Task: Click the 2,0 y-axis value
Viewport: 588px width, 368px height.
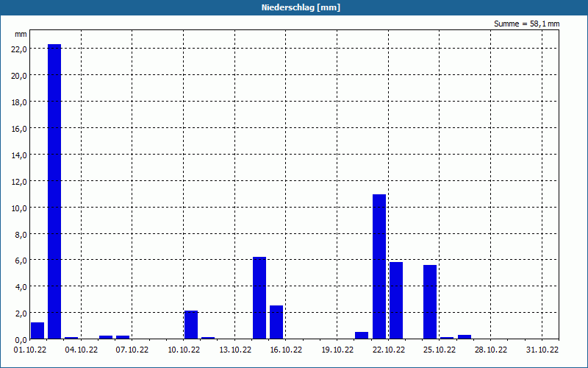Action: 21,314
